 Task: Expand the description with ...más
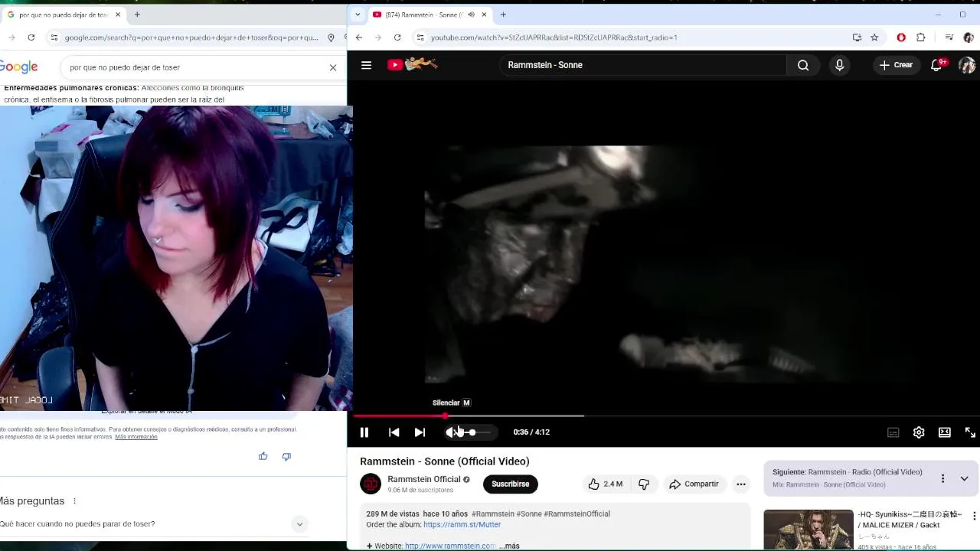coord(509,546)
